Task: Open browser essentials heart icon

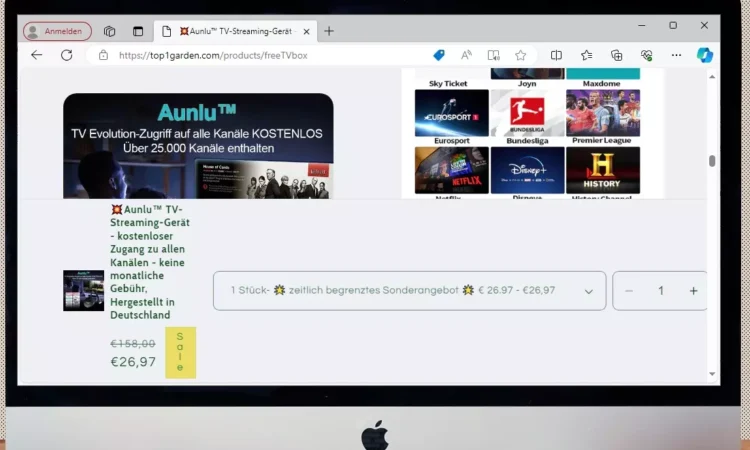Action: (x=646, y=55)
